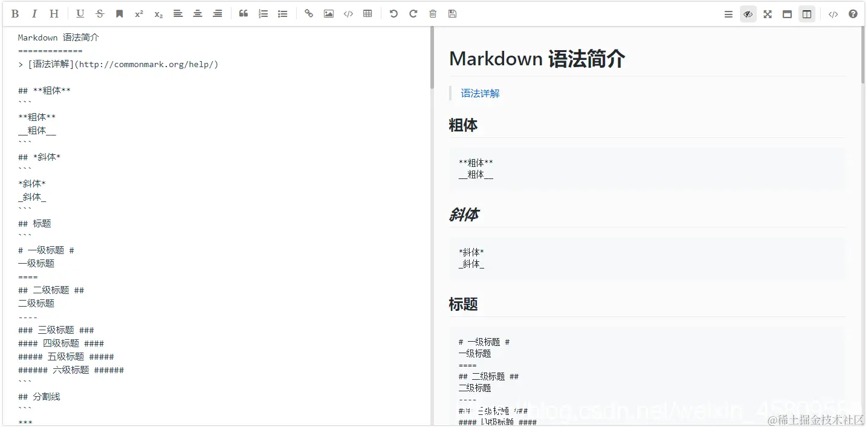The width and height of the screenshot is (868, 430).
Task: Toggle the side-by-side split view
Action: [x=806, y=13]
